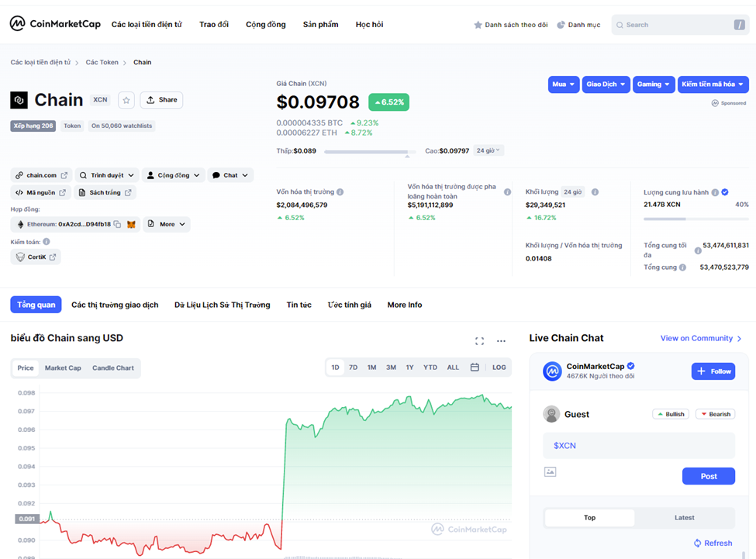
Task: Click the CoinMarketCap chat avatar
Action: tap(553, 371)
